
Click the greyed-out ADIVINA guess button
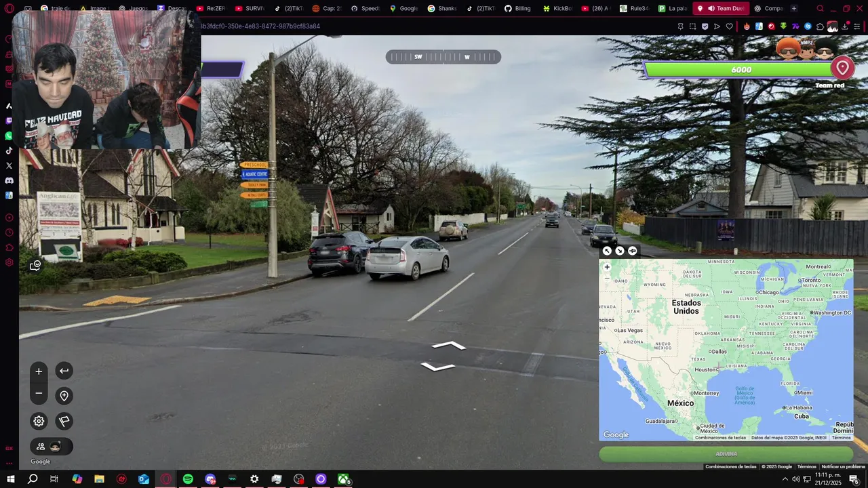tap(726, 454)
